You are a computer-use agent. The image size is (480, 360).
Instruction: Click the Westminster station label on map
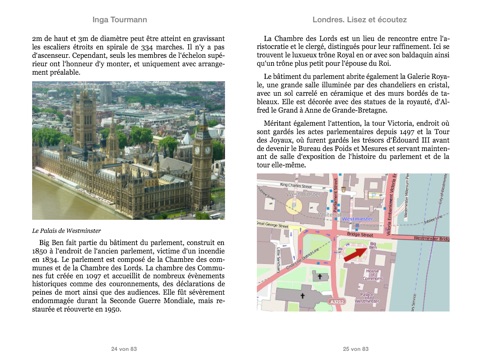357,219
